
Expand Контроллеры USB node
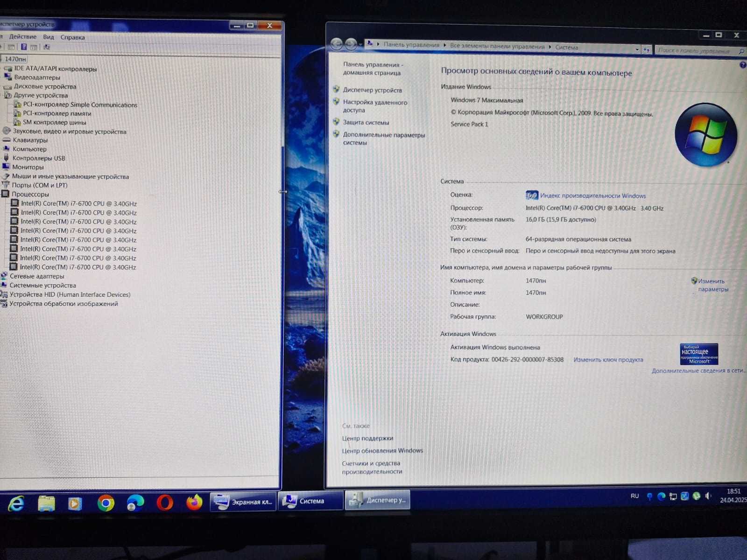coord(39,158)
